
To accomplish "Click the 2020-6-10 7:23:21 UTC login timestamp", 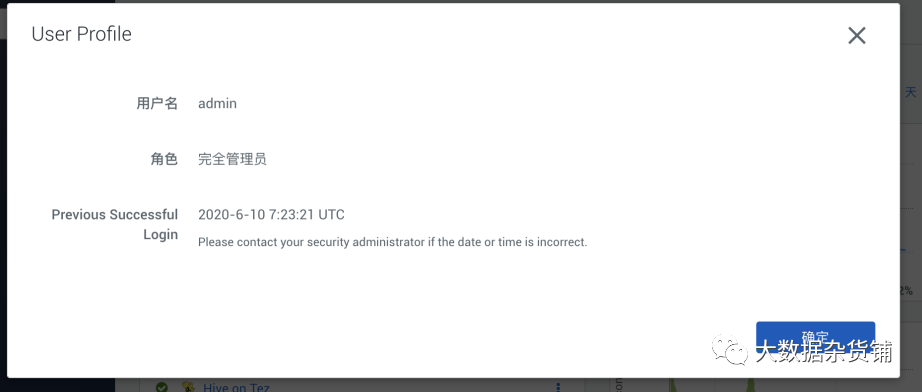I will click(x=271, y=215).
